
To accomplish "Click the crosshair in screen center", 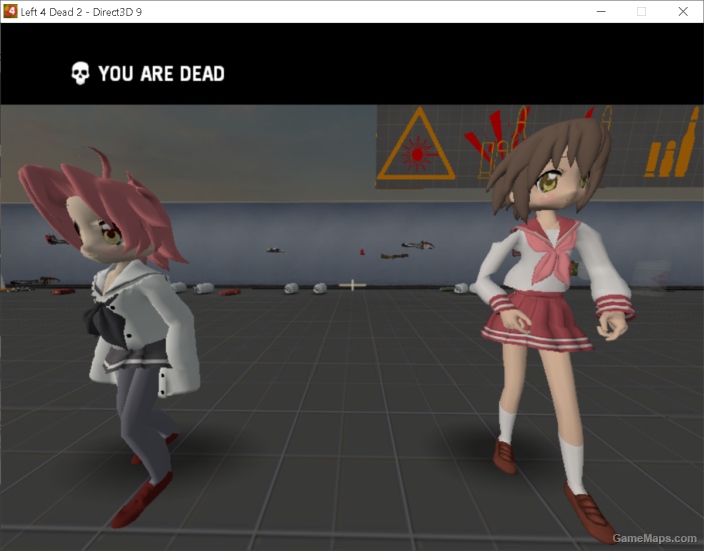I will tap(352, 285).
